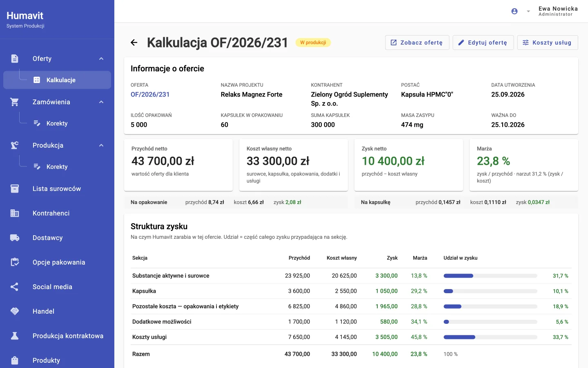Go to Lista surowców
This screenshot has height=368, width=588.
click(57, 188)
